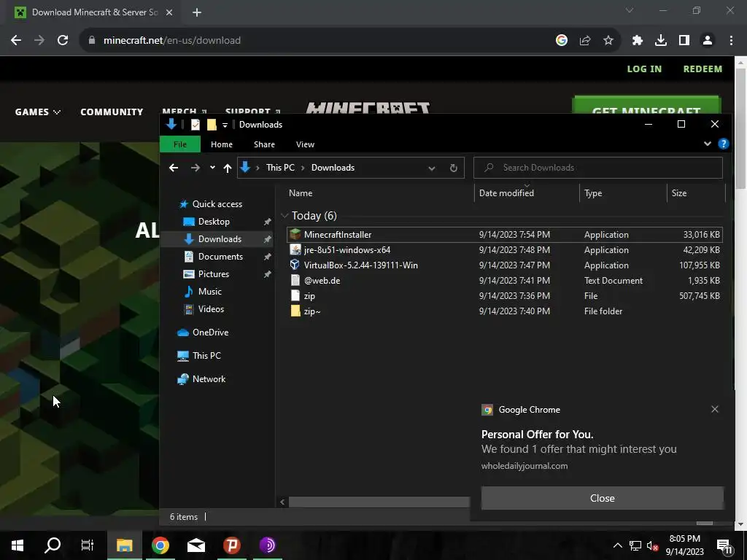Screen dimensions: 747x560
Task: Open Pictures in navigation pane
Action: [x=206, y=274]
